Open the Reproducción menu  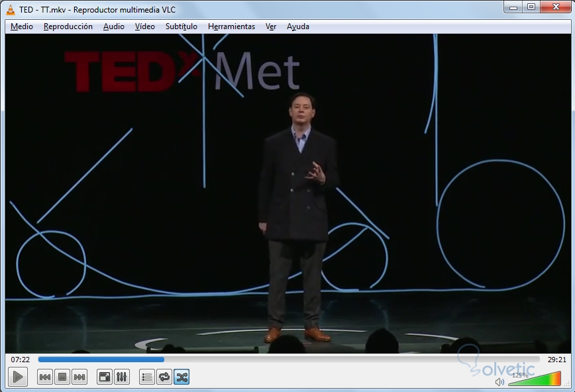click(68, 26)
